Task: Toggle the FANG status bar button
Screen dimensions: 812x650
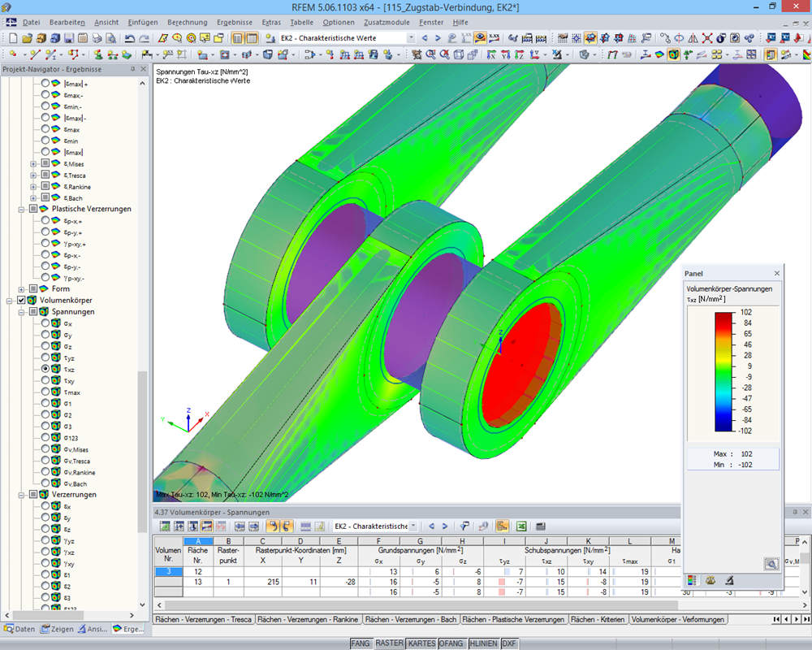Action: click(361, 643)
